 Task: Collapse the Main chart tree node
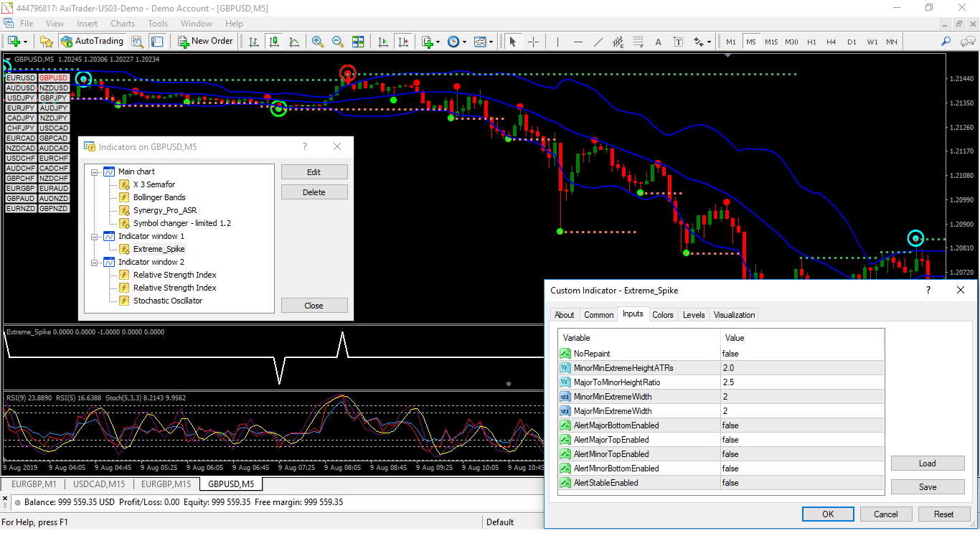(94, 171)
